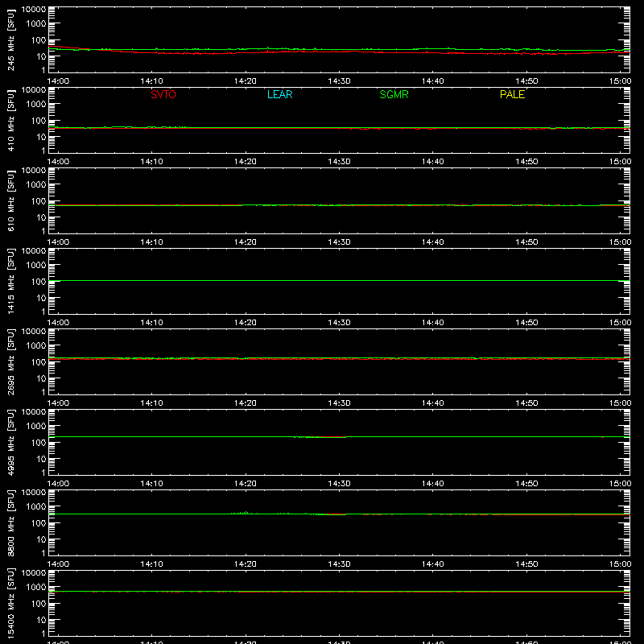Click the 15:00 label below the 245 MHz plot

(x=620, y=81)
